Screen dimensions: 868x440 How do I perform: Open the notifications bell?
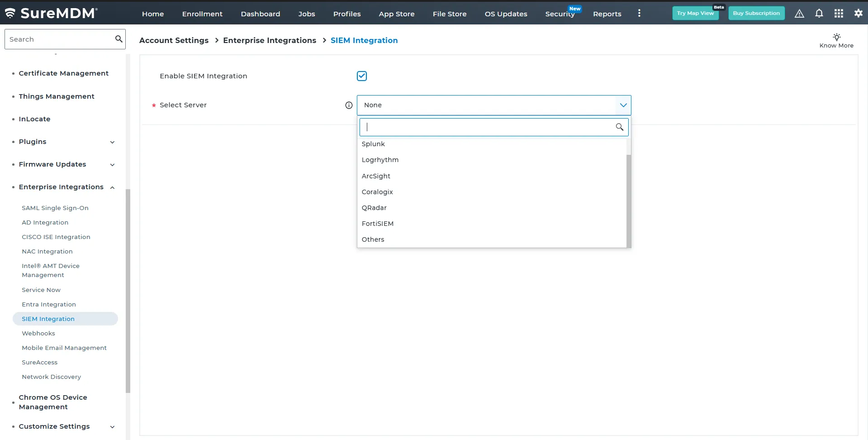pos(819,14)
